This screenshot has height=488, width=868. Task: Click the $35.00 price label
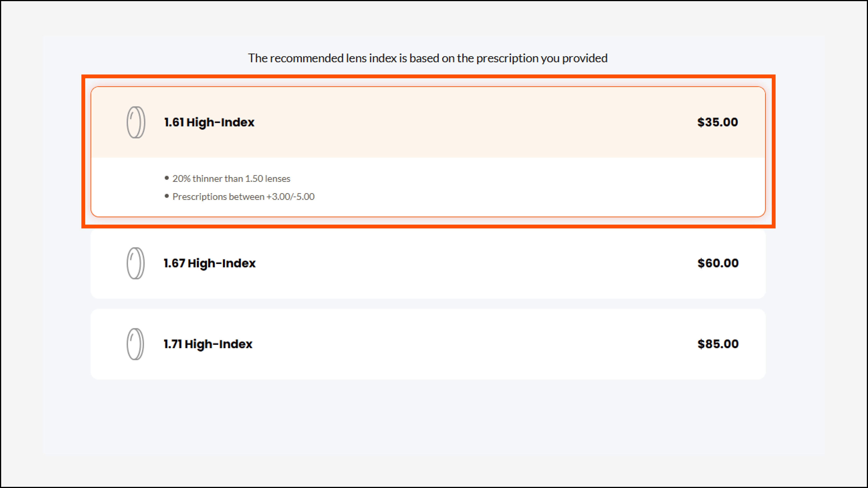pyautogui.click(x=717, y=122)
